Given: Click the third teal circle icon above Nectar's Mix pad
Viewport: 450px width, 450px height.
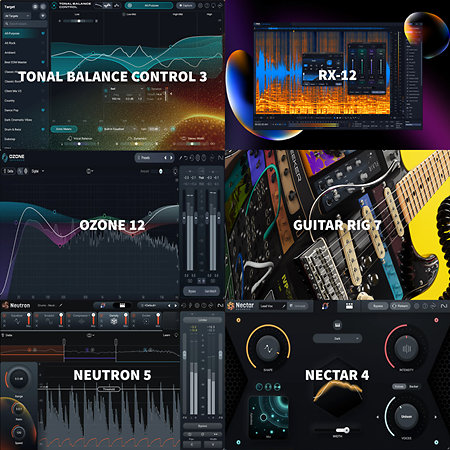Looking at the screenshot, I should (x=277, y=387).
